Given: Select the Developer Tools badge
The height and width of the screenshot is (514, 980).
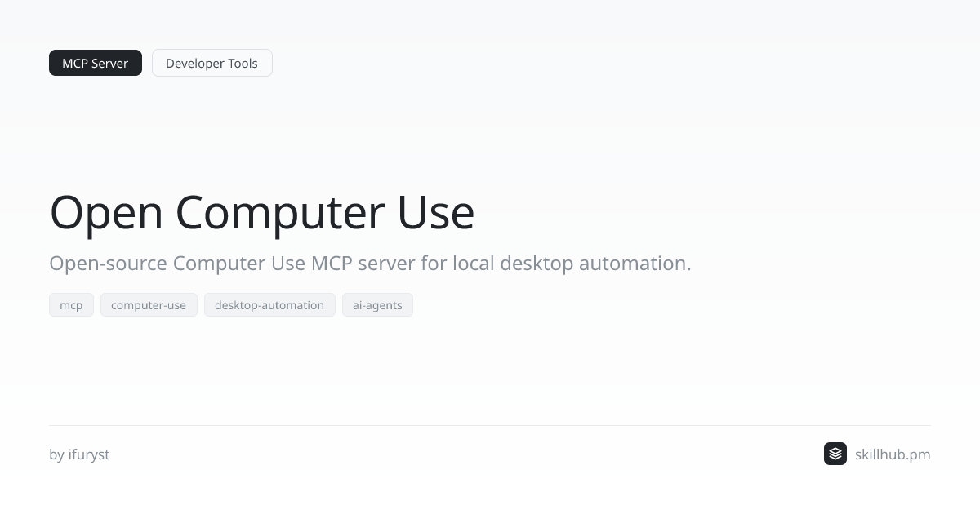Looking at the screenshot, I should [212, 63].
